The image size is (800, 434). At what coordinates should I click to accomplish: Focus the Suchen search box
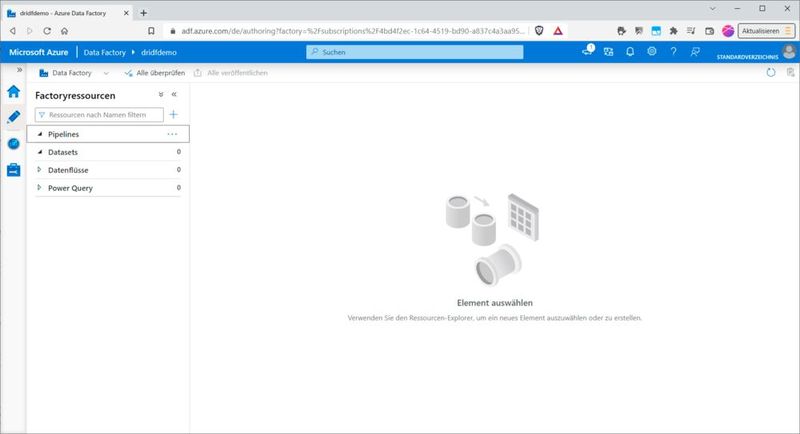pyautogui.click(x=415, y=52)
